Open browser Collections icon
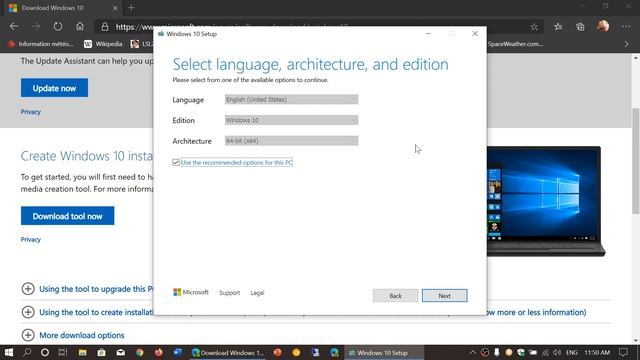Screen dimensions: 640x360 (580, 27)
